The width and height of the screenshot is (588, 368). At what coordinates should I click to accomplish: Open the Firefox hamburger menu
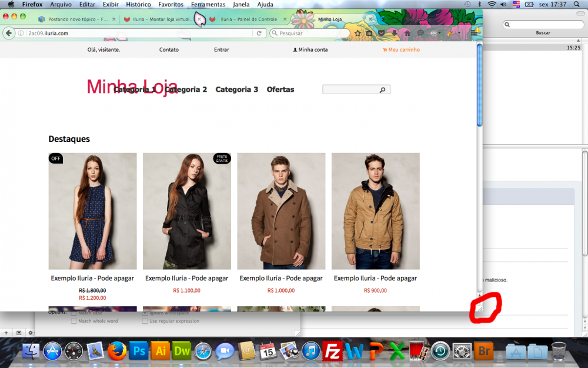pos(474,34)
